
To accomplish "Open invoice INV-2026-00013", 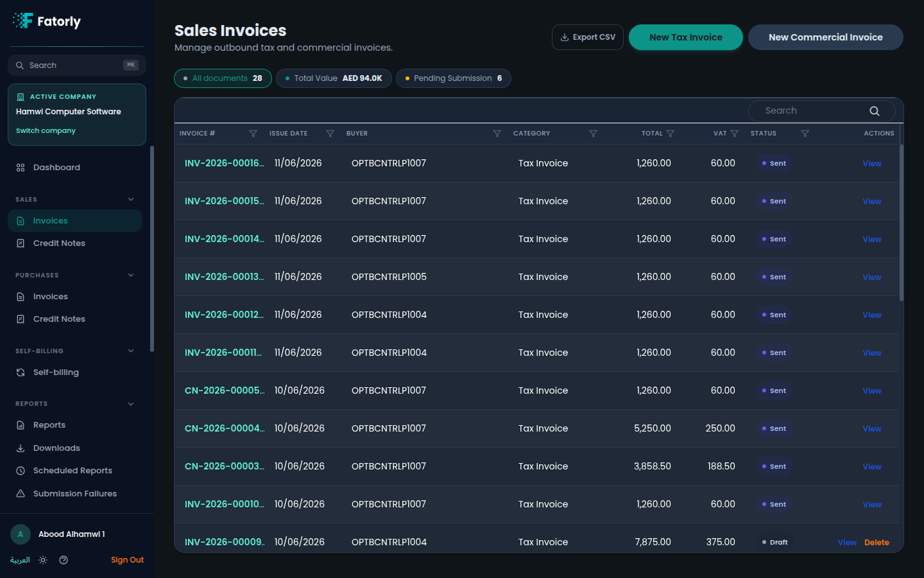I will (x=225, y=277).
